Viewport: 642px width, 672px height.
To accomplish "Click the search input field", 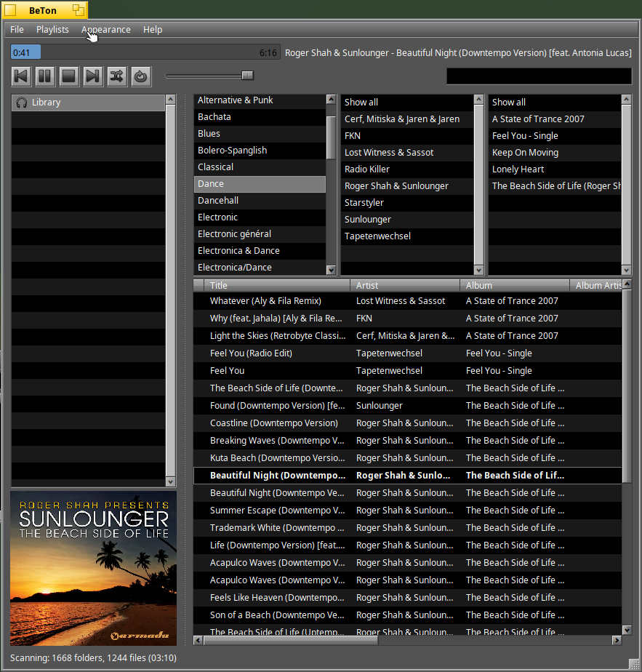I will point(538,76).
